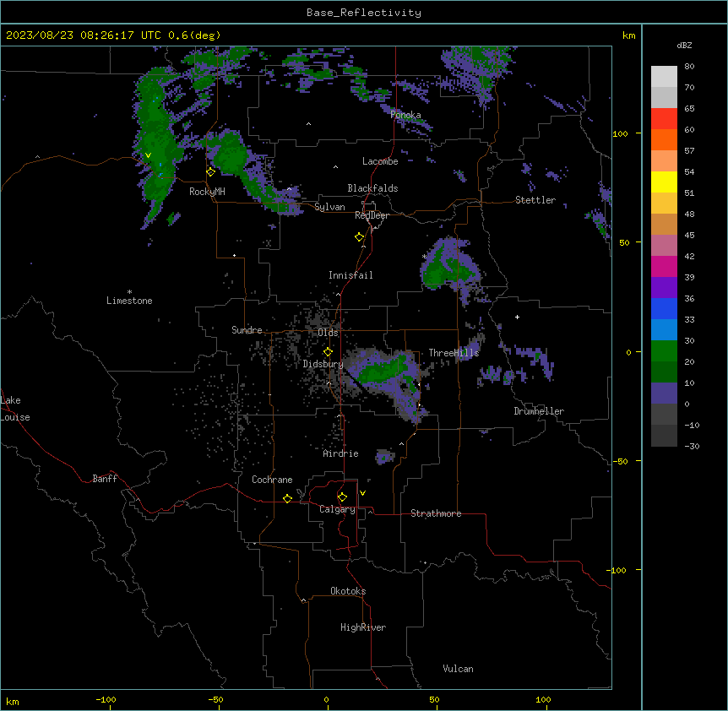Viewport: 728px width, 711px height.
Task: Click the Vulcan town label
Action: point(458,669)
